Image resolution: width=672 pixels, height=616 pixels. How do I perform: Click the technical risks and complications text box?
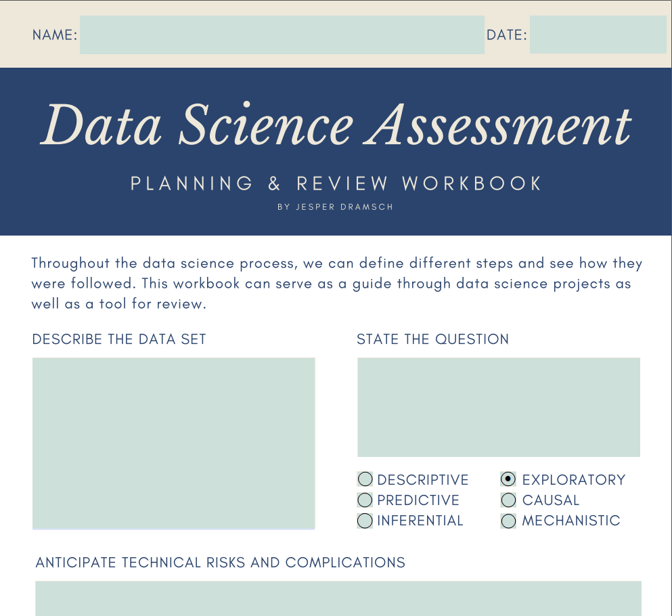[338, 598]
